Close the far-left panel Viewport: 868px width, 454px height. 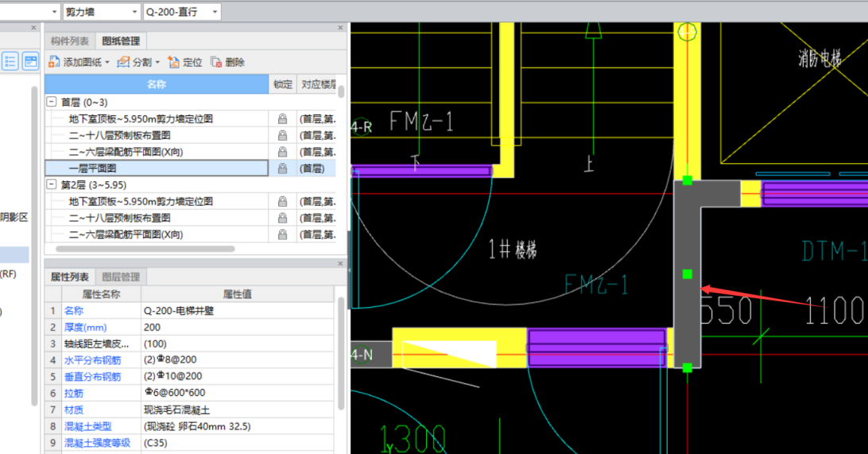pos(33,28)
